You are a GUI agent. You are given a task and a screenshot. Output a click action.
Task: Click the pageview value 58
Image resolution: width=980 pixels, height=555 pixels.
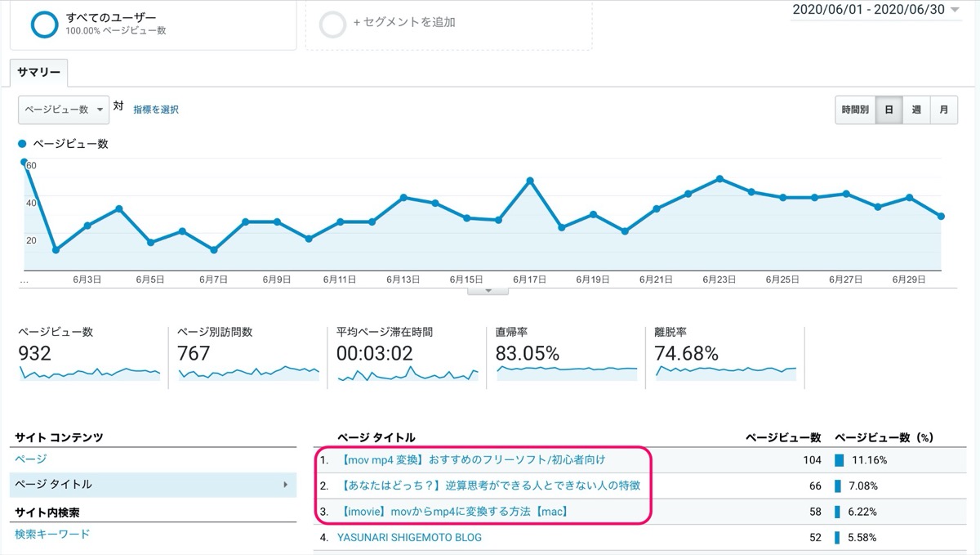815,512
